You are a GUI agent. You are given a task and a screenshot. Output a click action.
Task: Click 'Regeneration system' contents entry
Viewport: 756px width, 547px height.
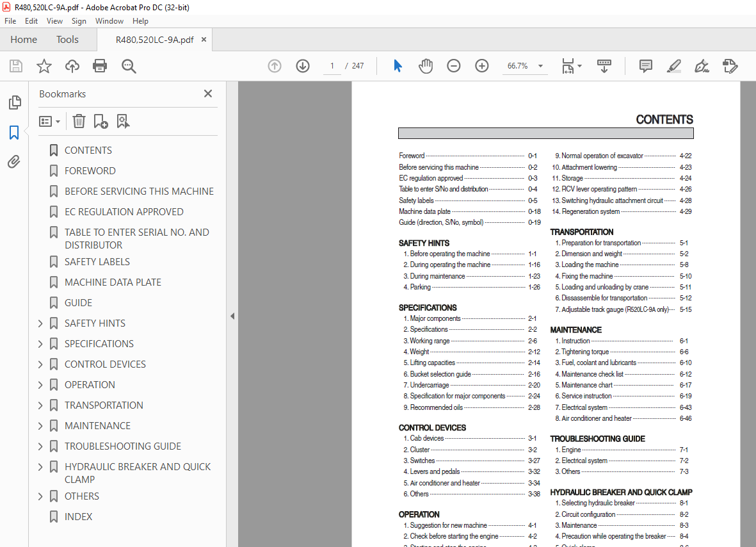coord(591,212)
